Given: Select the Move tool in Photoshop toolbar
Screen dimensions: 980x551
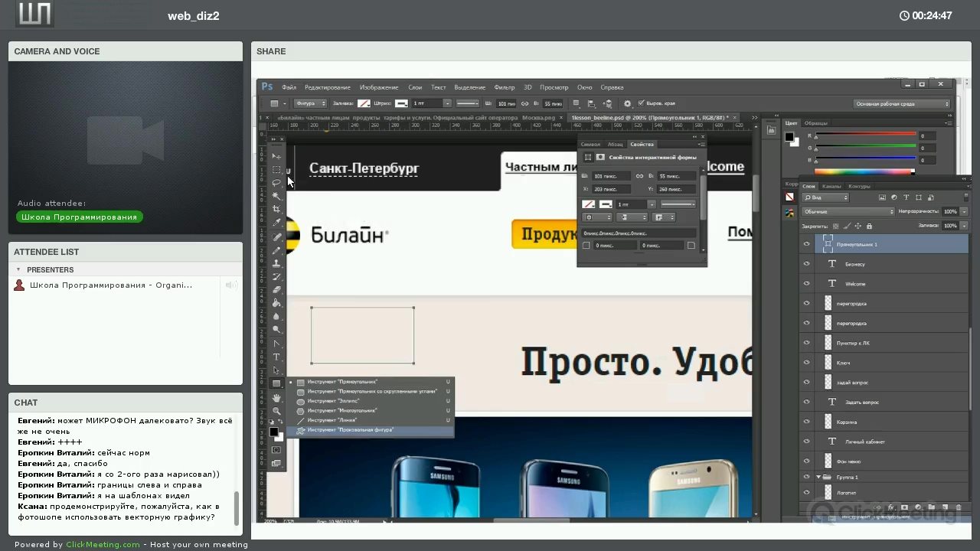Looking at the screenshot, I should click(276, 156).
